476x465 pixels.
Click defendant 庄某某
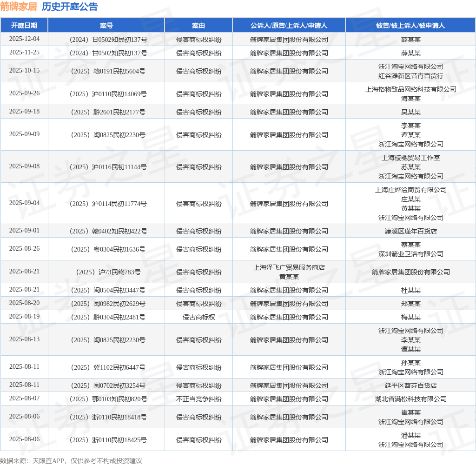point(410,199)
